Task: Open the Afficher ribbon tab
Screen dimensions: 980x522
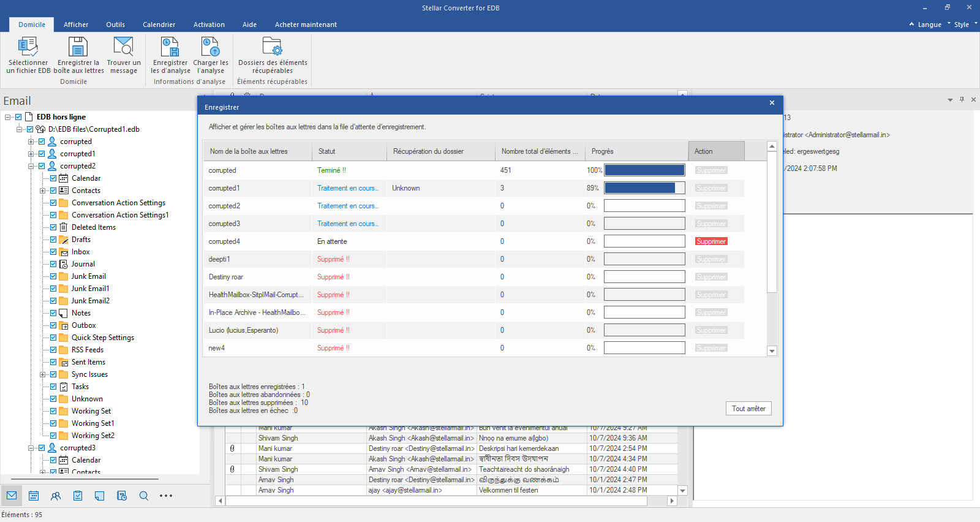Action: point(76,25)
